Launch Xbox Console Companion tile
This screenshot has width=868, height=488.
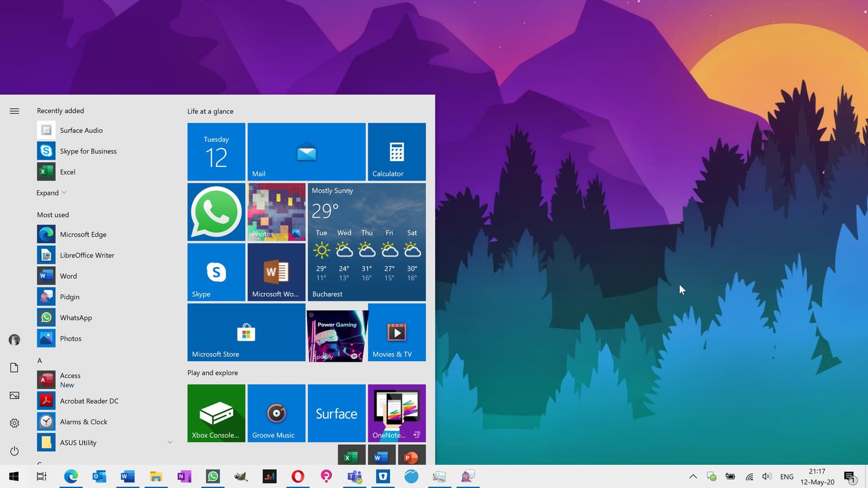[216, 413]
